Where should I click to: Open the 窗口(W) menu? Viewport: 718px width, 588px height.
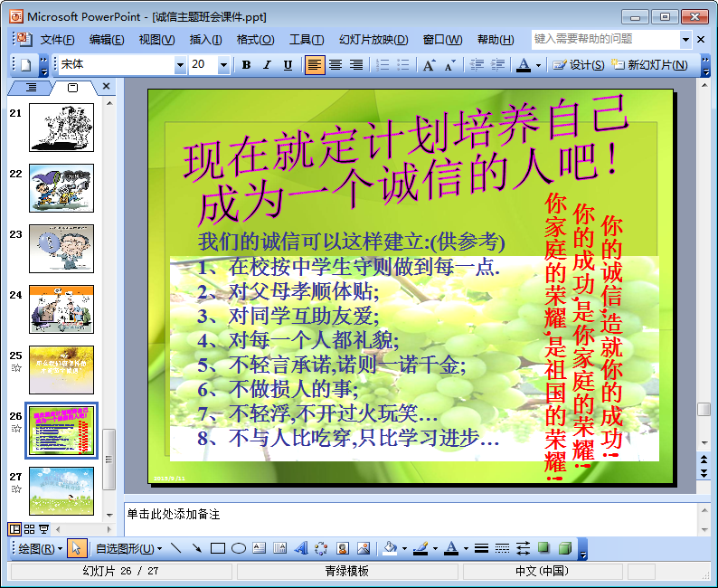442,40
